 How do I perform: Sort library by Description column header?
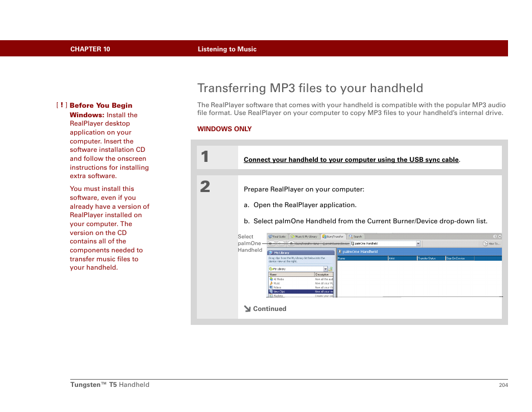click(324, 275)
